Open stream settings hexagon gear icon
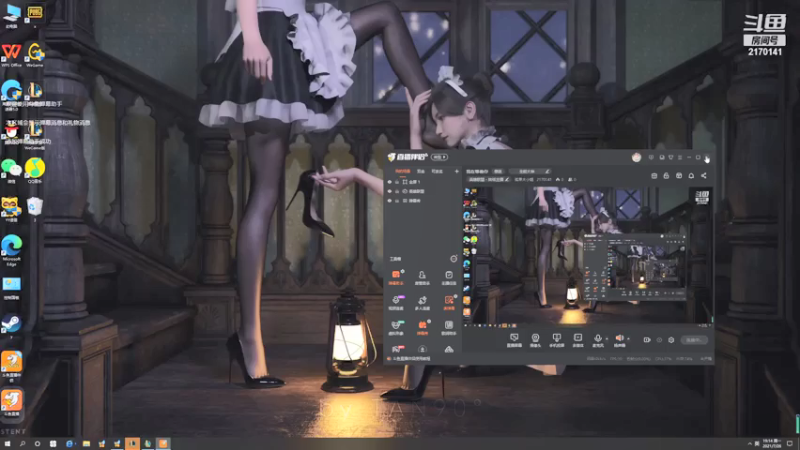The height and width of the screenshot is (450, 800). [x=671, y=340]
